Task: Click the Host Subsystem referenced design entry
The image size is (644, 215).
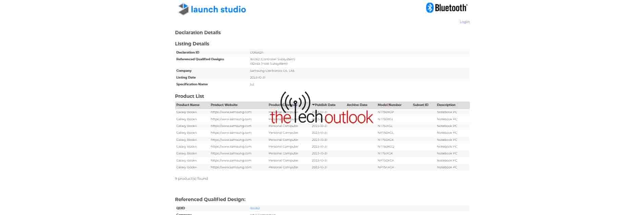Action: coord(269,64)
